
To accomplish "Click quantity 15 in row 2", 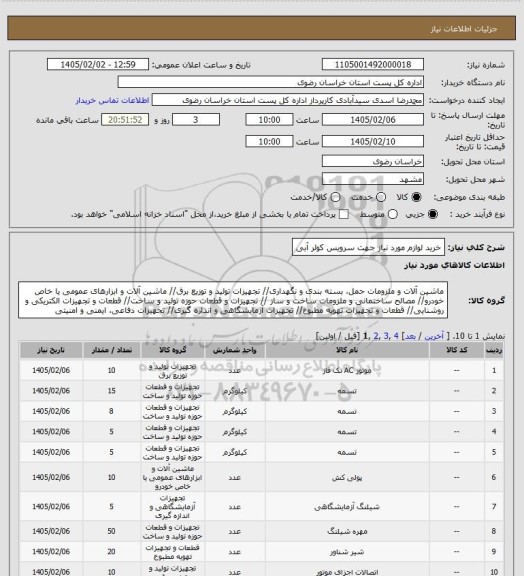I will [111, 391].
